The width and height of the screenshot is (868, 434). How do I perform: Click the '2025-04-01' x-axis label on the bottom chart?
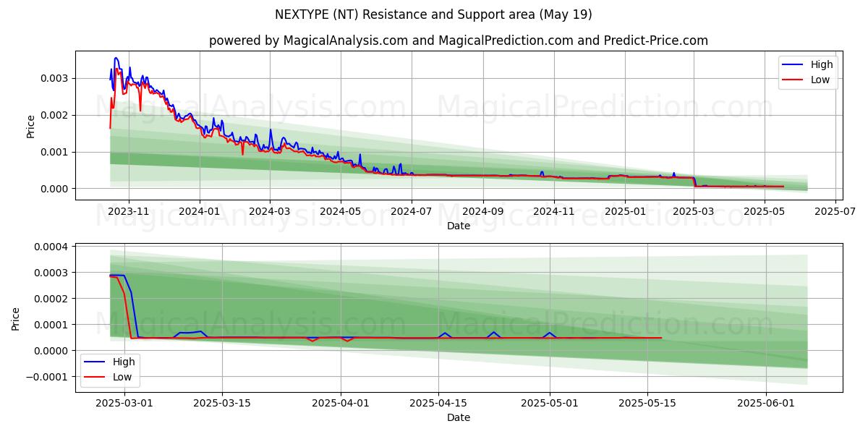tap(341, 404)
